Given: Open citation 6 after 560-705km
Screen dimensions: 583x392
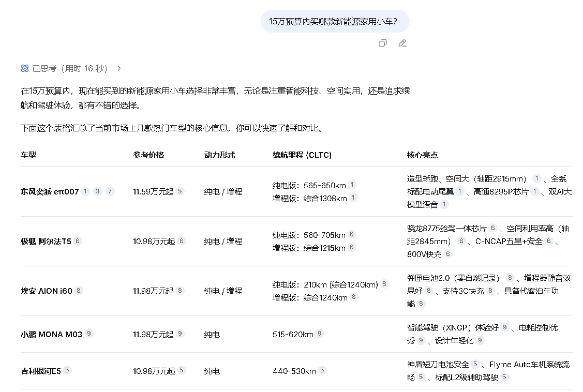Looking at the screenshot, I should tap(352, 234).
